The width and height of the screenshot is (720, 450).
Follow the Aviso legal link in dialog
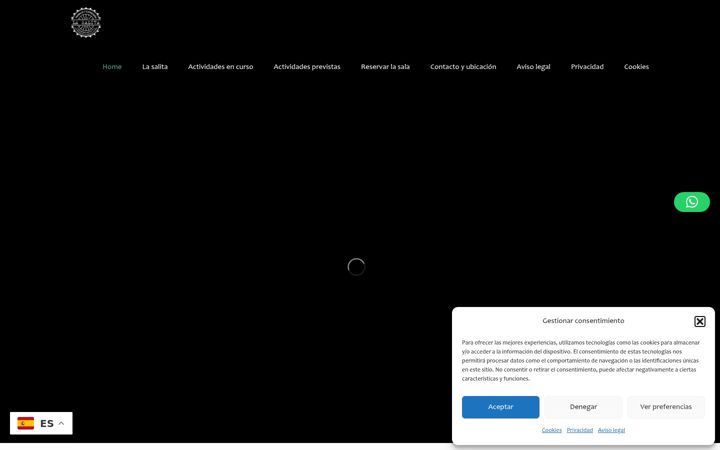click(x=611, y=430)
